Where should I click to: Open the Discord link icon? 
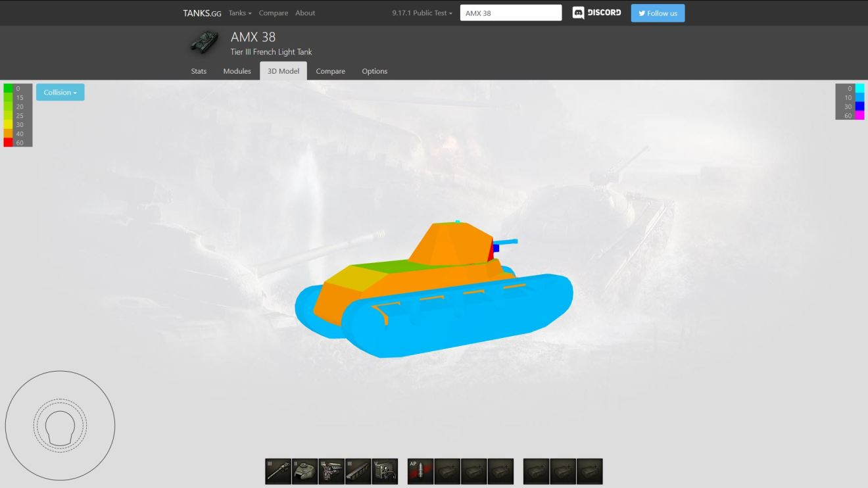(x=596, y=13)
